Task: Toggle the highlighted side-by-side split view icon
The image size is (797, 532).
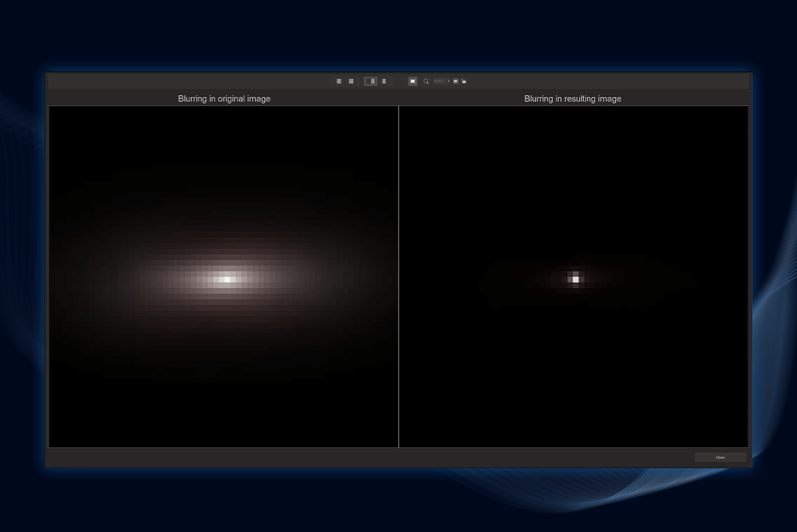Action: point(371,81)
